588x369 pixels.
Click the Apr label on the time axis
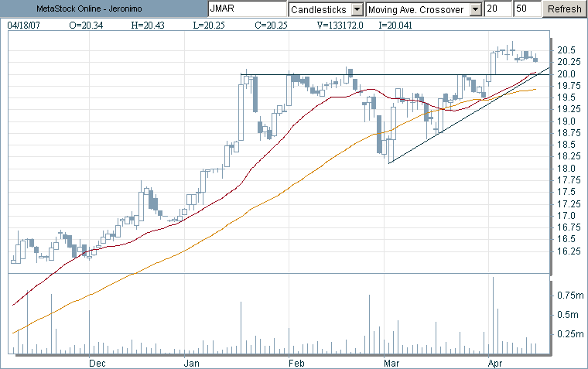495,364
